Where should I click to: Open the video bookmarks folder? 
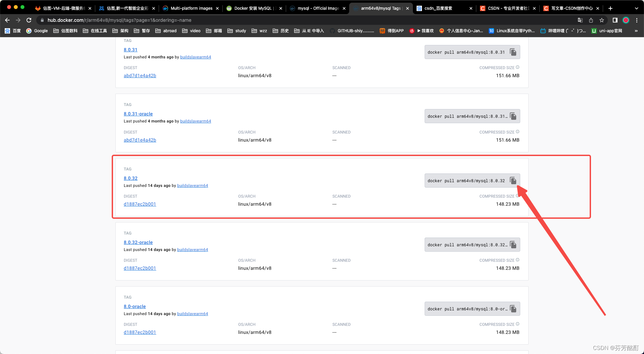click(x=191, y=31)
